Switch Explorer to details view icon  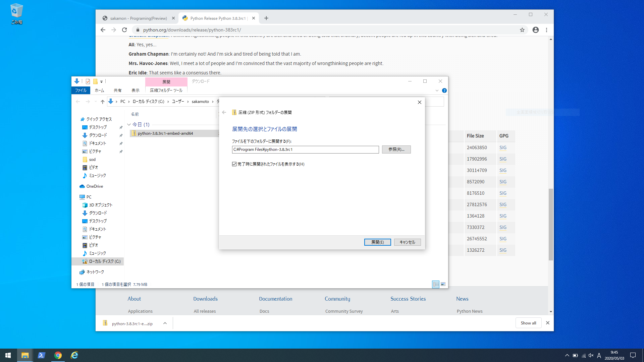436,284
